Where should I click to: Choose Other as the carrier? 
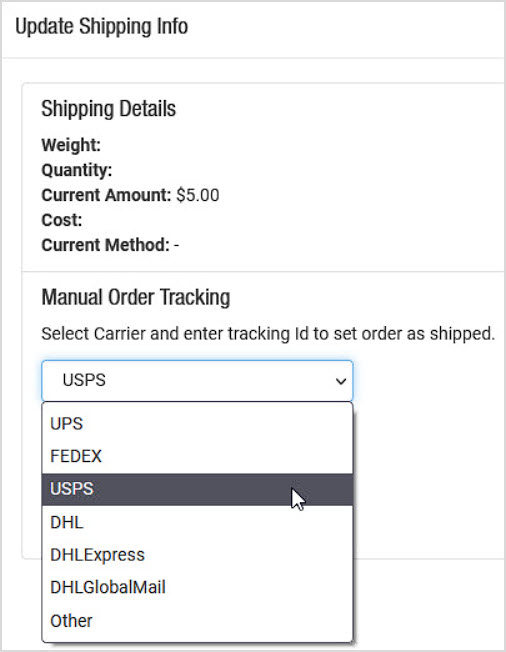tap(197, 620)
